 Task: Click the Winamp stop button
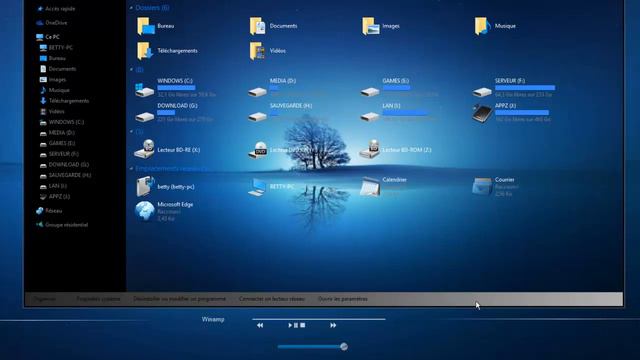[x=303, y=325]
